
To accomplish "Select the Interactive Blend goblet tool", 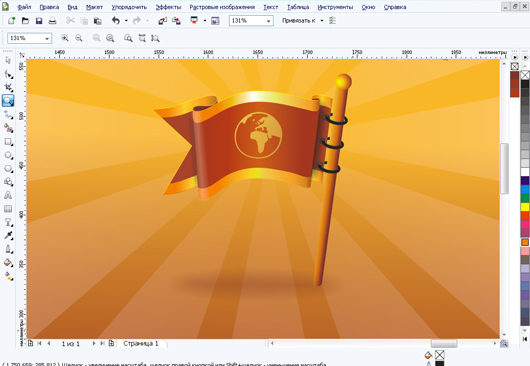I will pyautogui.click(x=8, y=222).
